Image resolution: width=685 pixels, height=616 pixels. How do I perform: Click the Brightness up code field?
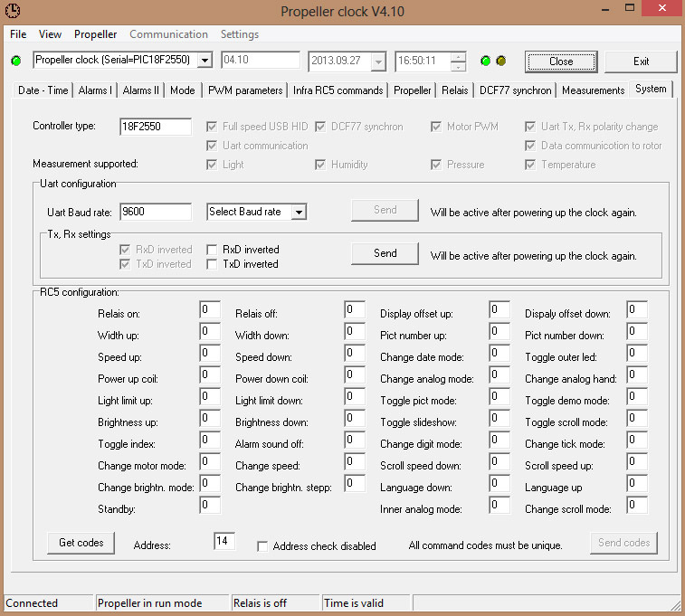[x=210, y=418]
